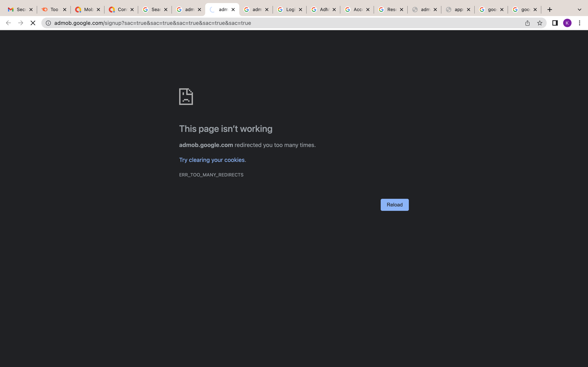Open Chrome three-dot menu
Screen dimensions: 588x367
click(x=580, y=23)
